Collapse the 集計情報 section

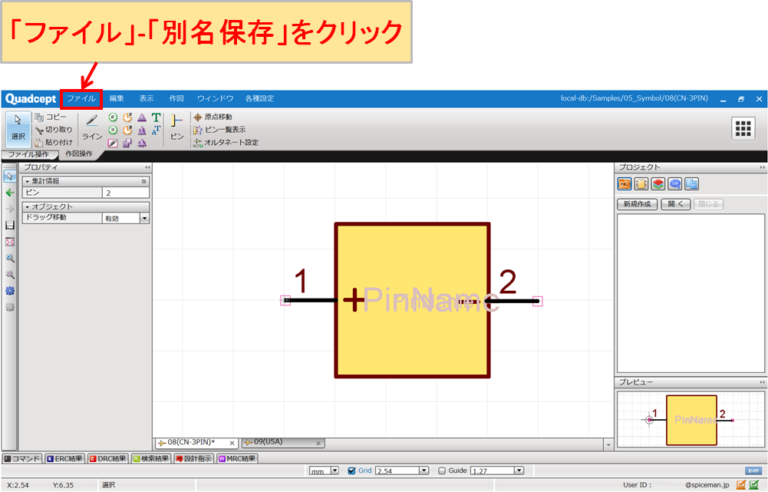click(27, 181)
